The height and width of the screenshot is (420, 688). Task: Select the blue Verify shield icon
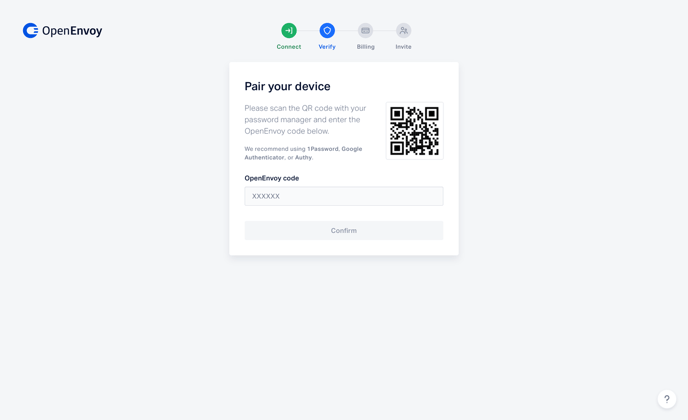(x=327, y=31)
